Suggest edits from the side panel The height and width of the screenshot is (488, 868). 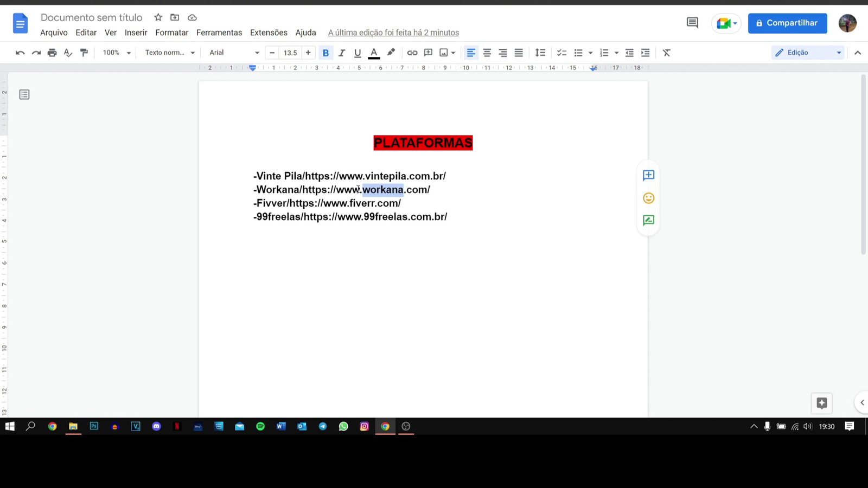click(648, 220)
